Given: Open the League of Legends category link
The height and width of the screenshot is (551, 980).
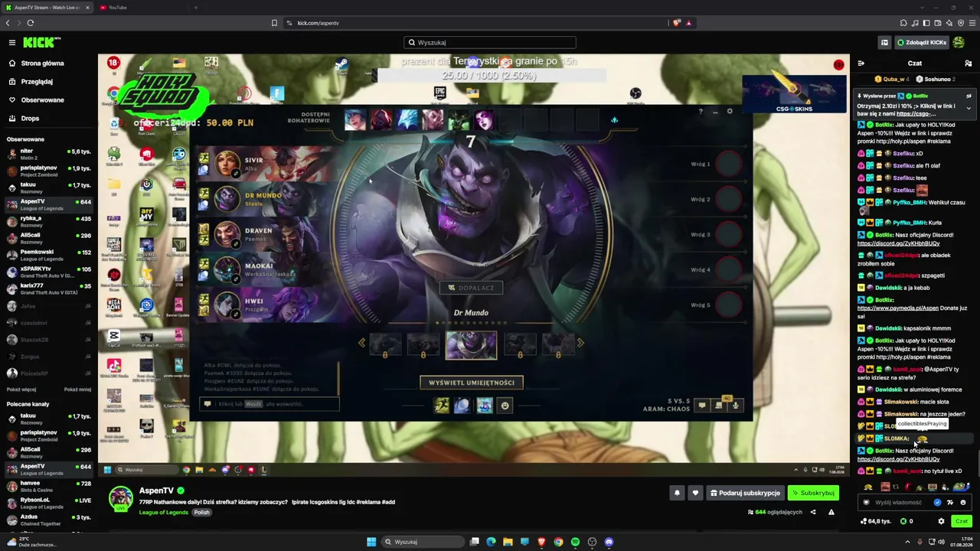Looking at the screenshot, I should [164, 512].
